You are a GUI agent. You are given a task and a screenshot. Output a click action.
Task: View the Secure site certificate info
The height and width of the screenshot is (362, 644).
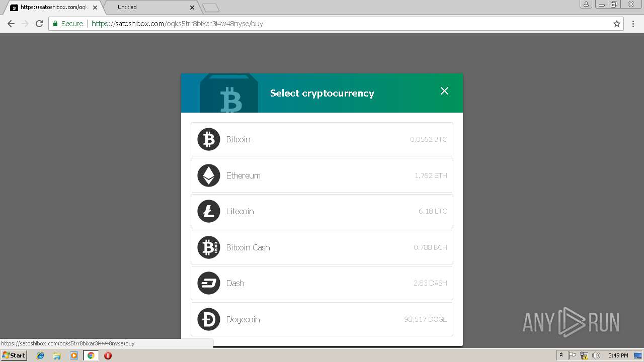(x=68, y=24)
